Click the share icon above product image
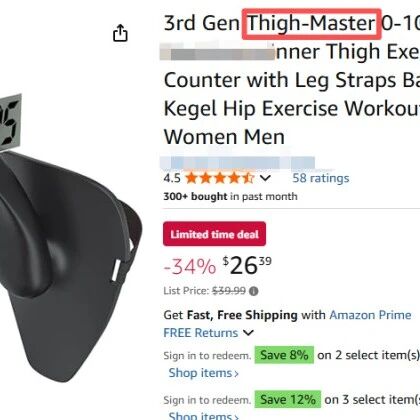This screenshot has height=420, width=420. 120,33
